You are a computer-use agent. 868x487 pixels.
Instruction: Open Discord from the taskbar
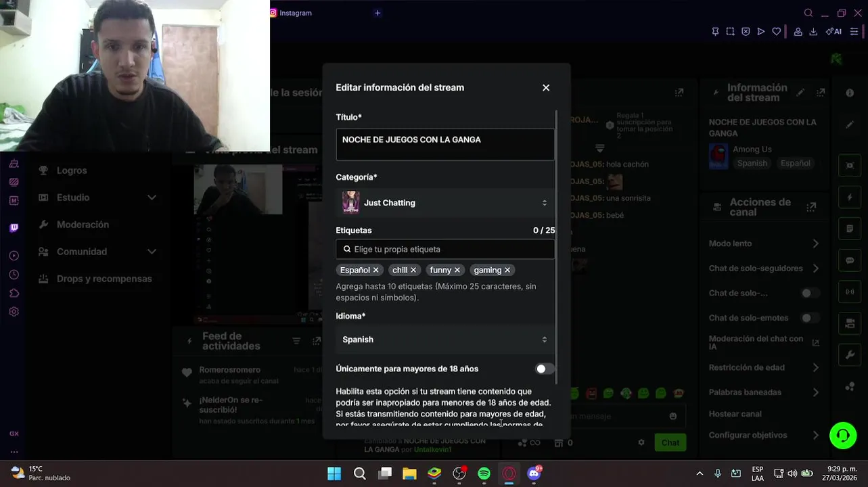click(534, 474)
